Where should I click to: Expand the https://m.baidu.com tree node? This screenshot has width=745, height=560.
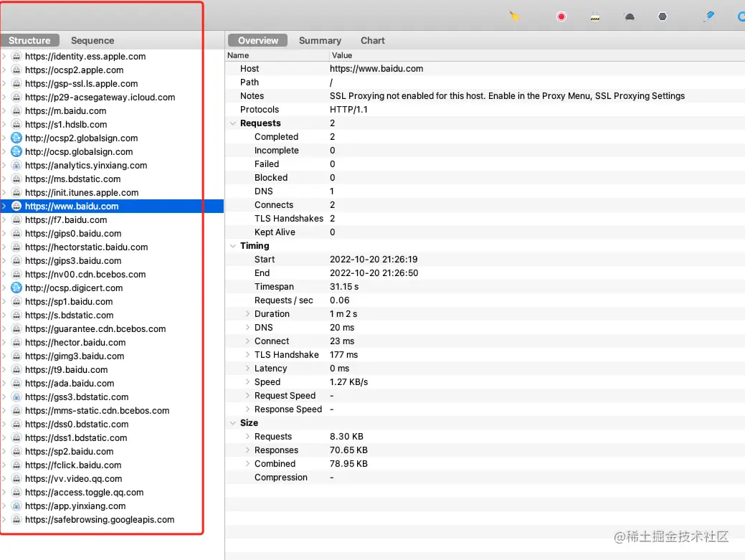4,110
